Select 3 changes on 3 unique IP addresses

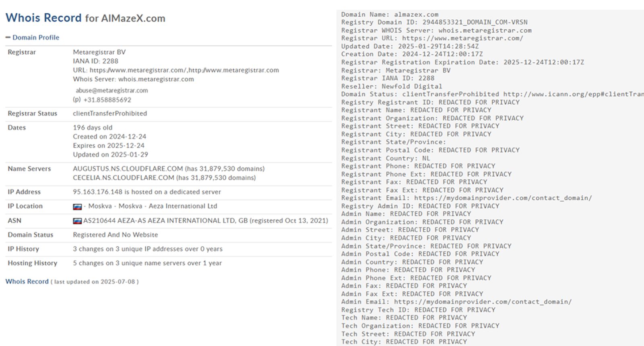[x=148, y=249]
